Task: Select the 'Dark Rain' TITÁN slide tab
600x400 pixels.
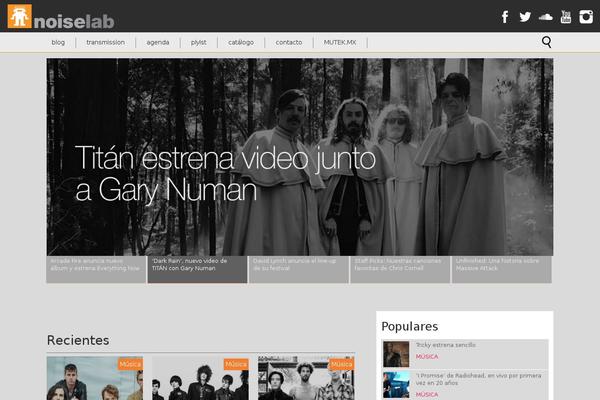Action: pos(197,269)
